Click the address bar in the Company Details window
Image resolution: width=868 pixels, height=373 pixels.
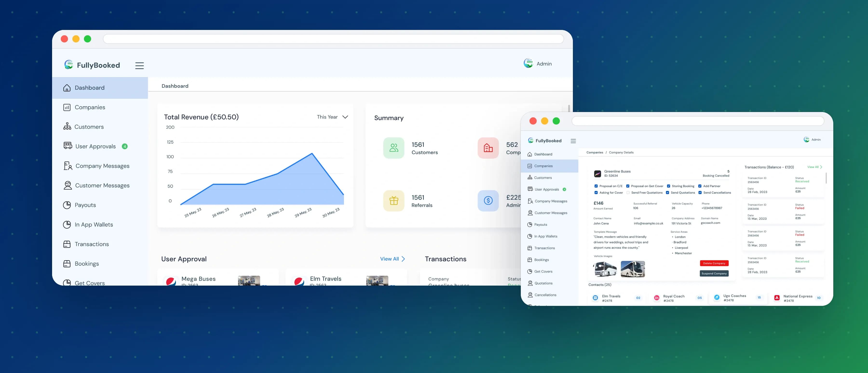pyautogui.click(x=698, y=121)
